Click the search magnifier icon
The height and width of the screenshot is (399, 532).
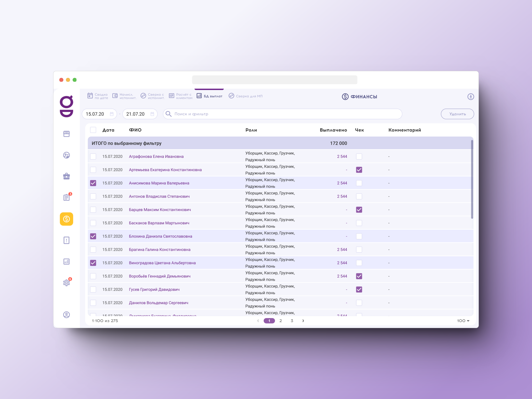169,114
